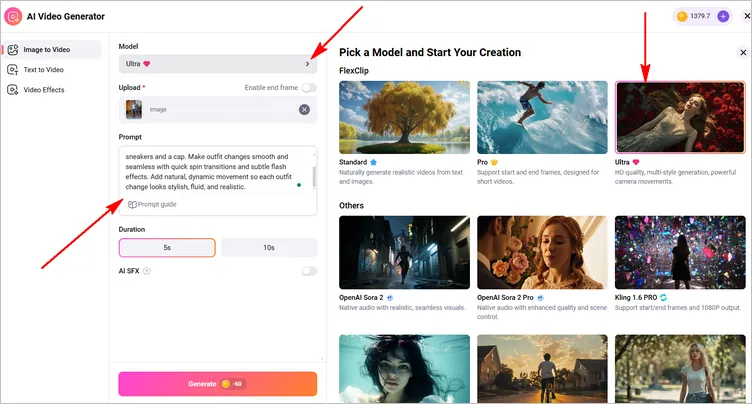
Task: Click the Pick a Model and Start Your Creation heading
Action: pos(430,52)
